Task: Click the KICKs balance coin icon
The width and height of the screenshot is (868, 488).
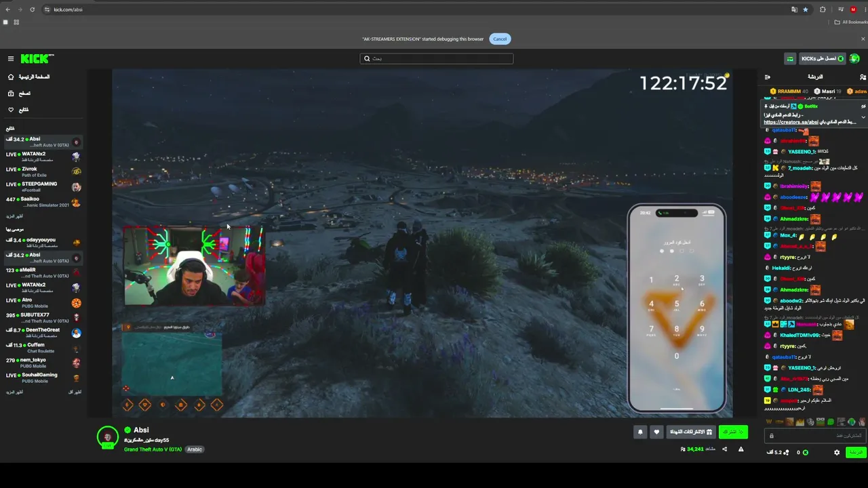Action: click(x=806, y=452)
